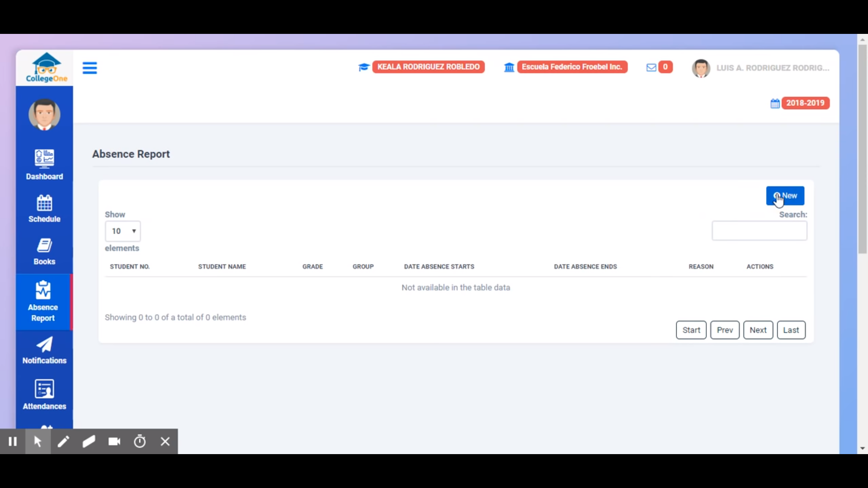Sort by Date Absence Starts column

point(439,267)
